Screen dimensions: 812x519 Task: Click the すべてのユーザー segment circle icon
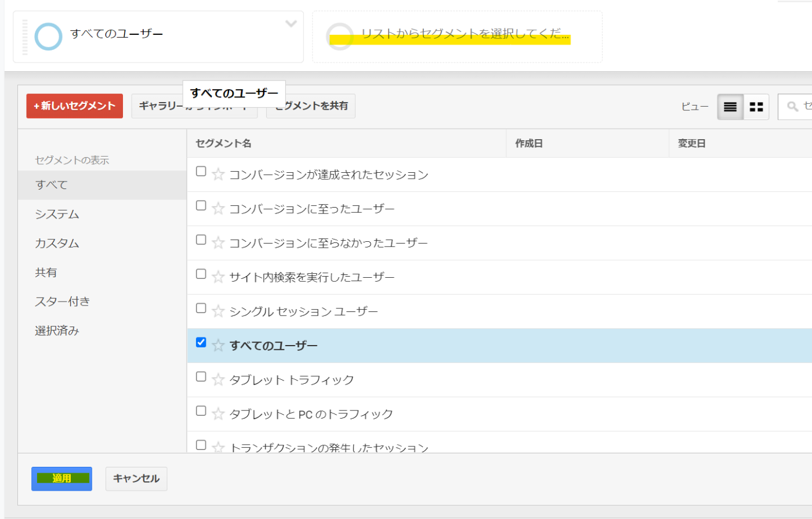(48, 37)
